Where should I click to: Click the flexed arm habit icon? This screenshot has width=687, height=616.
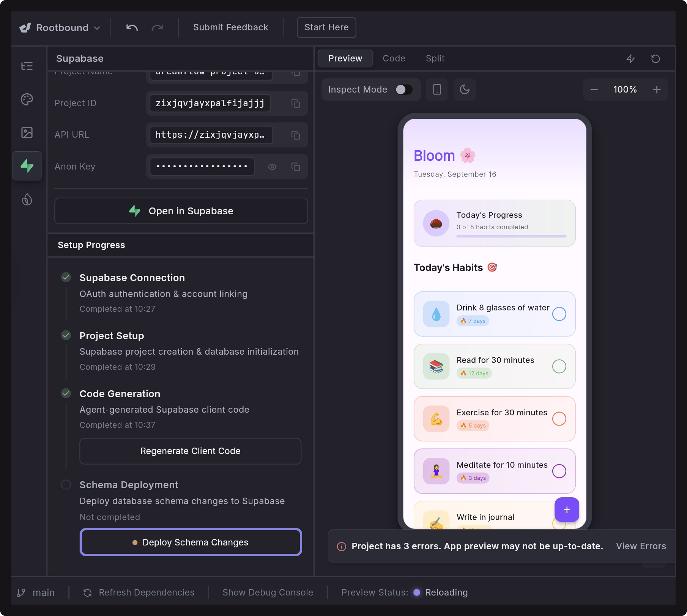(436, 419)
